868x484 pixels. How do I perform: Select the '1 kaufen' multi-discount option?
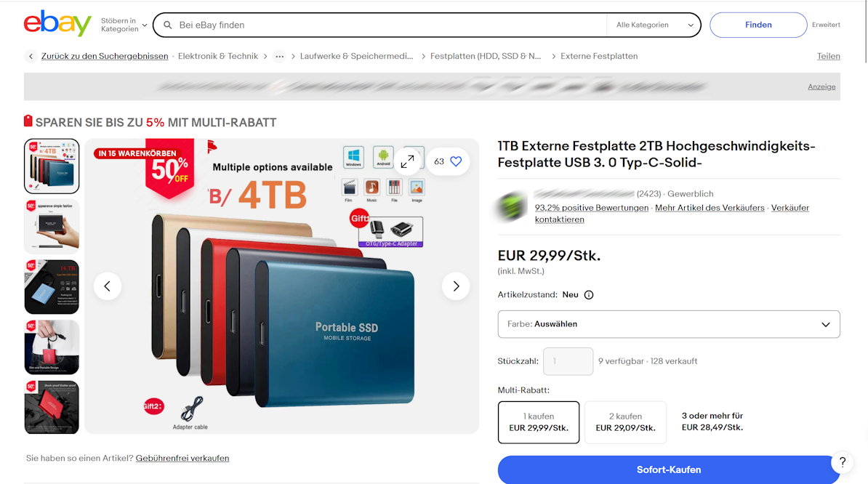tap(539, 422)
